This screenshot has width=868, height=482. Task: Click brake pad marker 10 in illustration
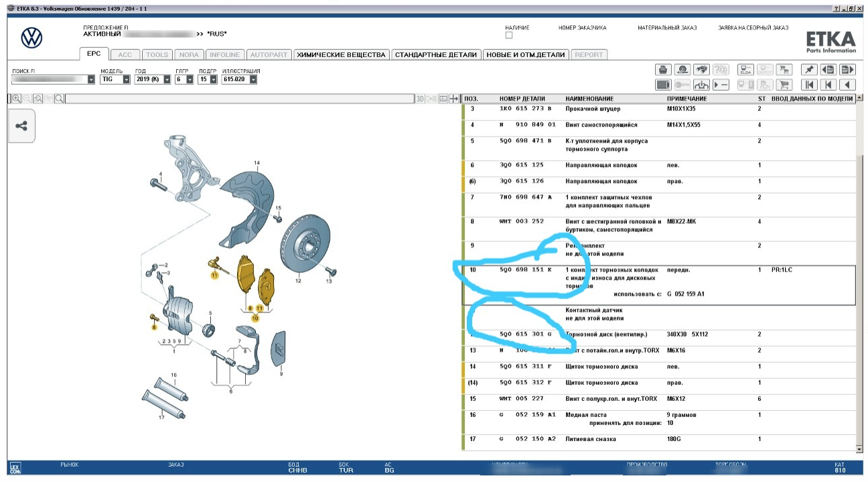[255, 318]
